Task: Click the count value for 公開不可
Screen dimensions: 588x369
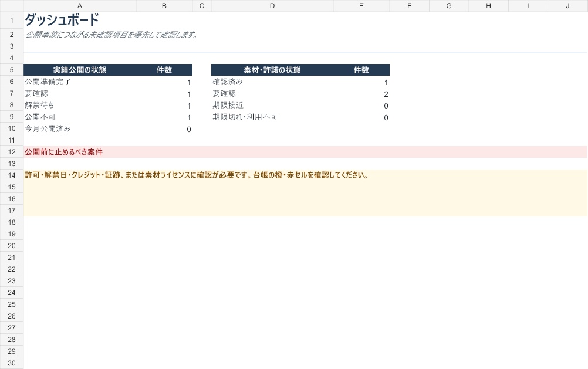Action: point(164,117)
